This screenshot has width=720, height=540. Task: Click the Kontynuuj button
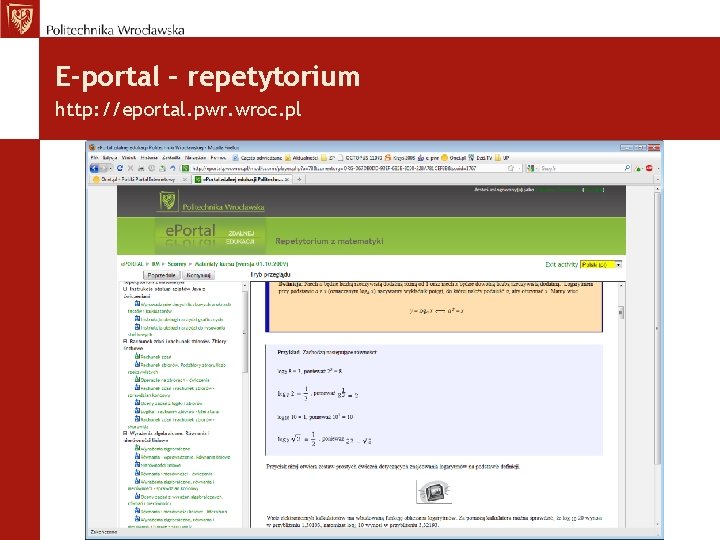pyautogui.click(x=198, y=275)
